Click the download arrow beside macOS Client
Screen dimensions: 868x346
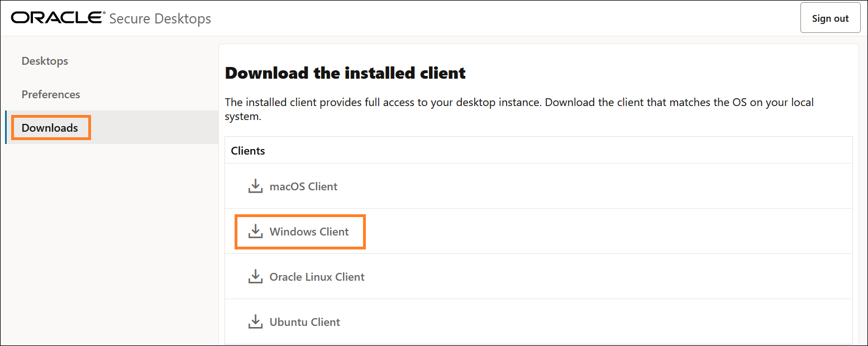256,186
